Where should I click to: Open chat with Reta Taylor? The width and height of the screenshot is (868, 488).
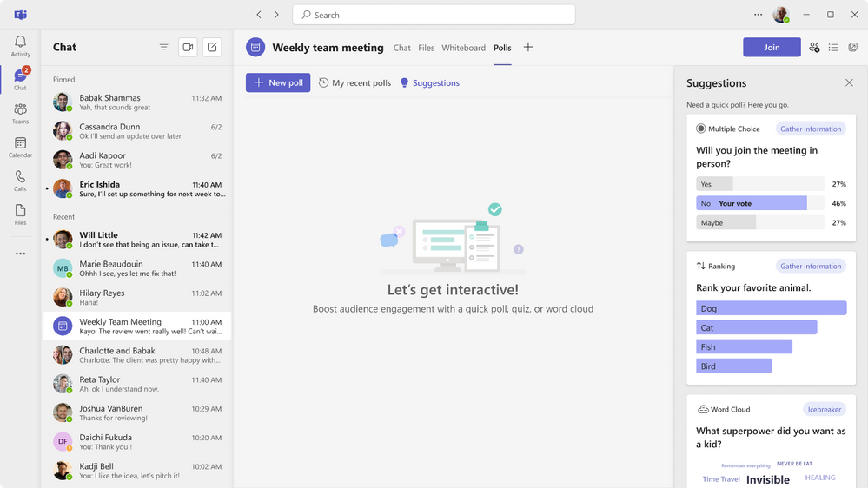tap(137, 384)
